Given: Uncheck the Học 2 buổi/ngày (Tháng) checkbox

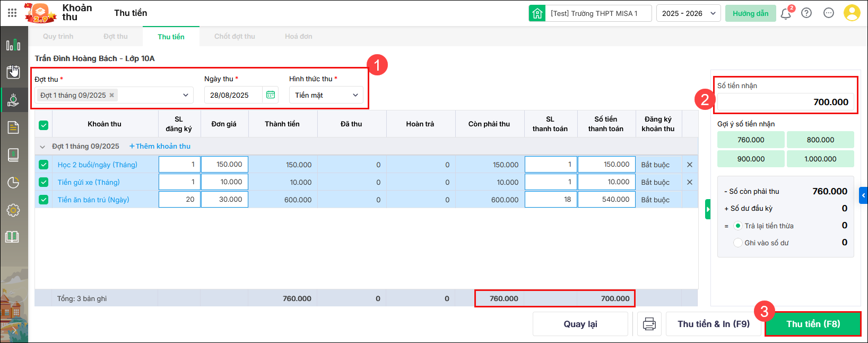Looking at the screenshot, I should click(x=44, y=165).
